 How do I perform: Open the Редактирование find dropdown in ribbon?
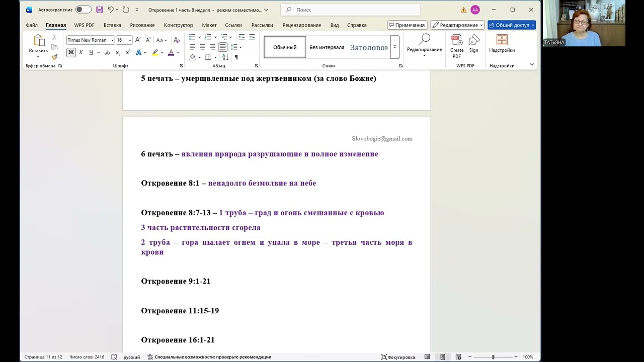tap(424, 46)
